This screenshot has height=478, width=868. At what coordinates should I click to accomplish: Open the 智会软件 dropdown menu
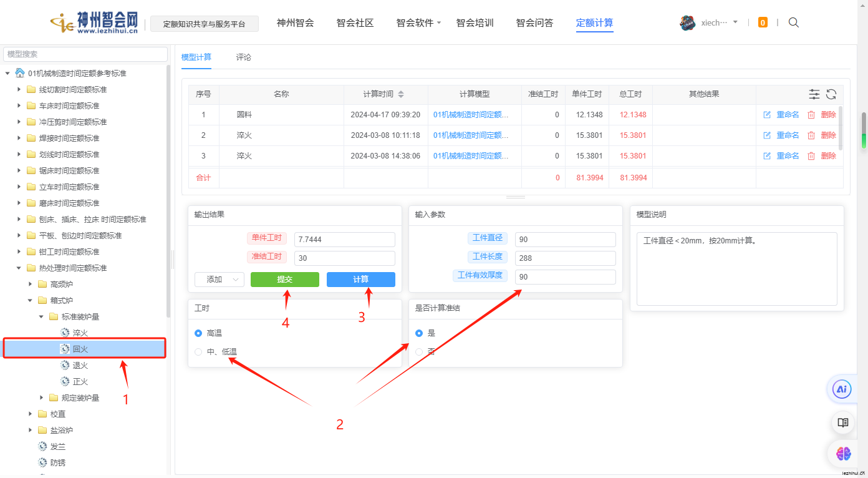tap(418, 23)
